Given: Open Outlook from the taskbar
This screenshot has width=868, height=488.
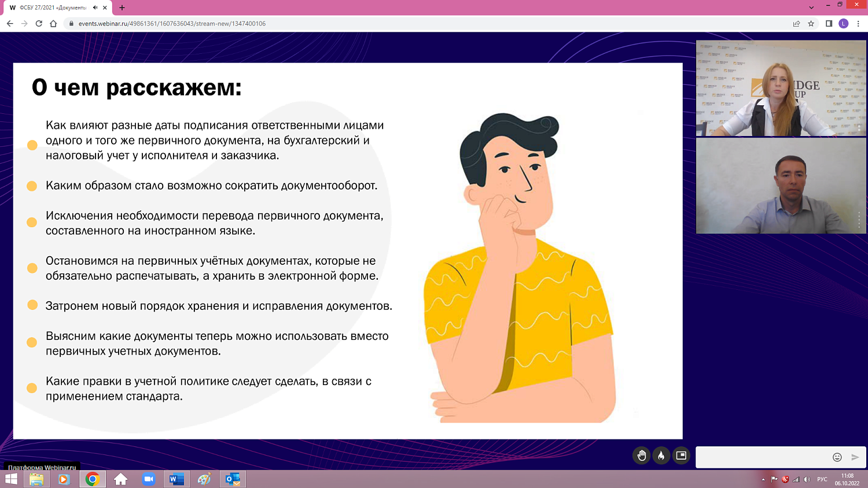Looking at the screenshot, I should [x=231, y=479].
